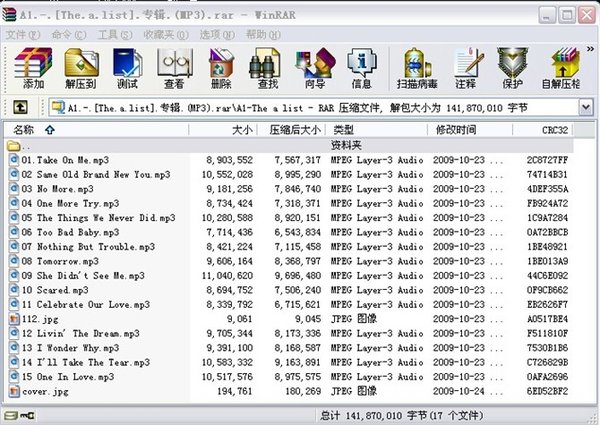
Task: Click CRC32 value A0517BE4
Action: (x=548, y=319)
